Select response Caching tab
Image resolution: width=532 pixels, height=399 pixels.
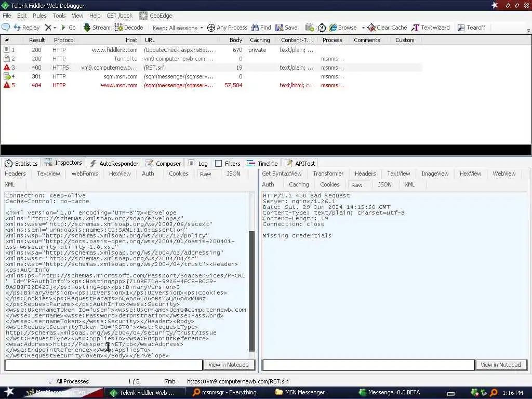(299, 184)
